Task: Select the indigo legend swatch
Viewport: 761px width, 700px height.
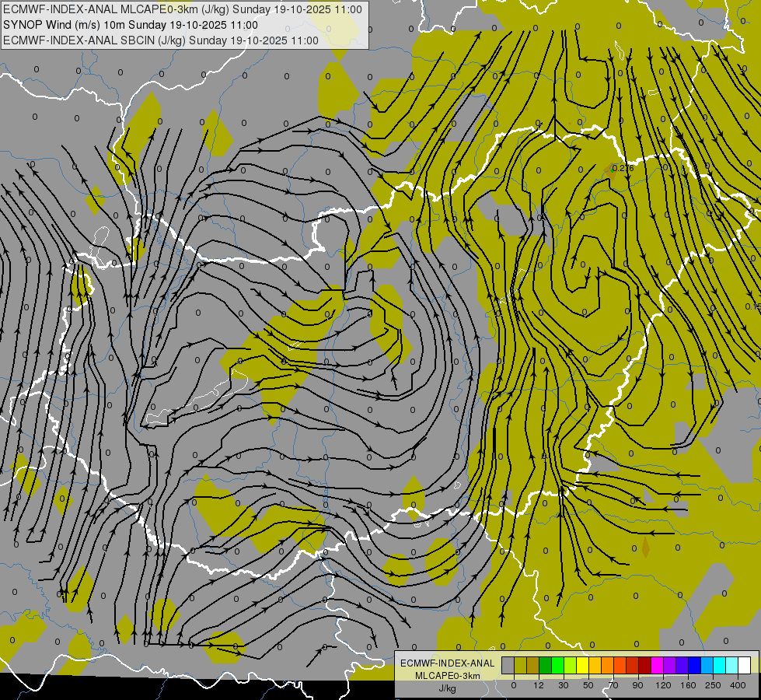Action: 682,665
